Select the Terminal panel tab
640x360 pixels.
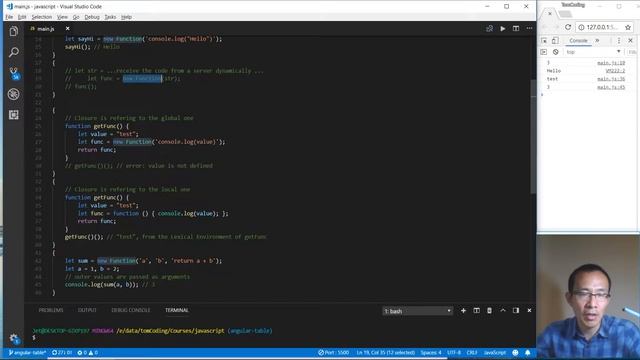[x=177, y=310]
